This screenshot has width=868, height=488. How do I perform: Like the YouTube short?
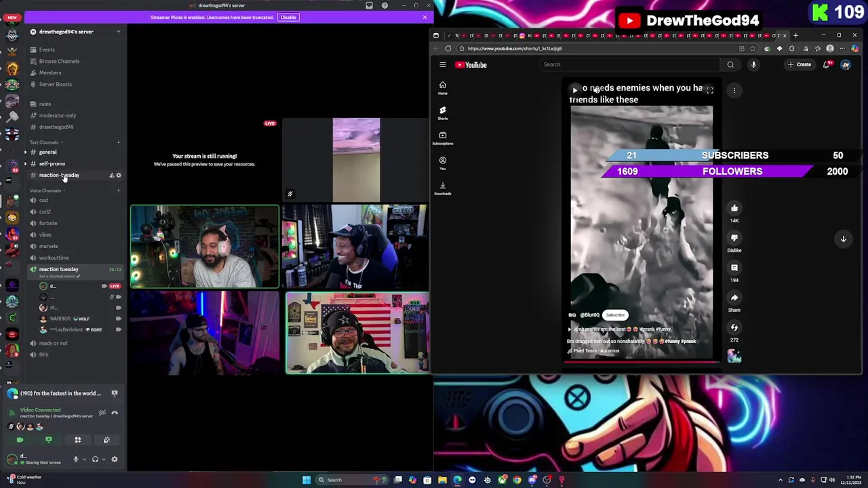(734, 209)
